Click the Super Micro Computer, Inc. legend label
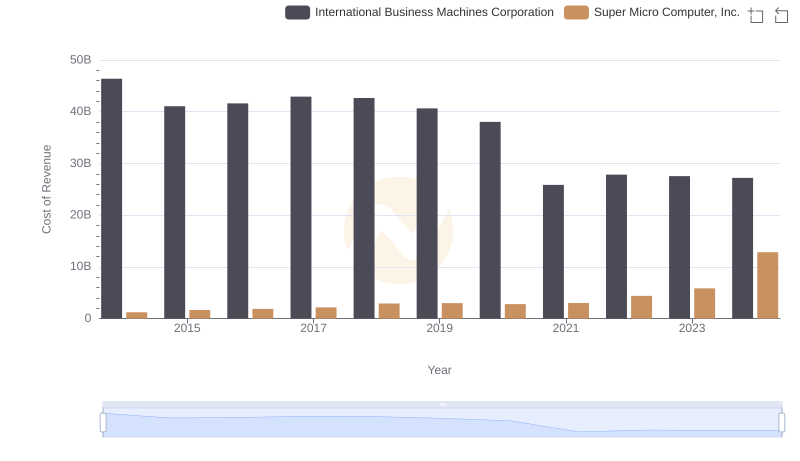Image resolution: width=800 pixels, height=461 pixels. click(x=667, y=12)
